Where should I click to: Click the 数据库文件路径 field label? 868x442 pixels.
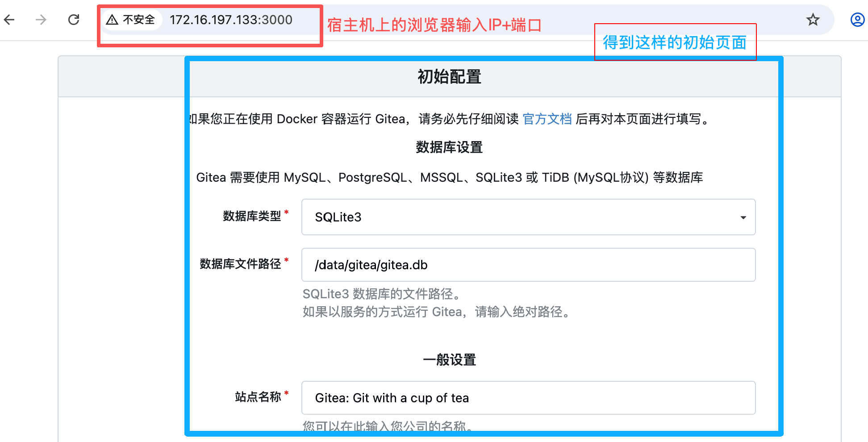pos(240,264)
